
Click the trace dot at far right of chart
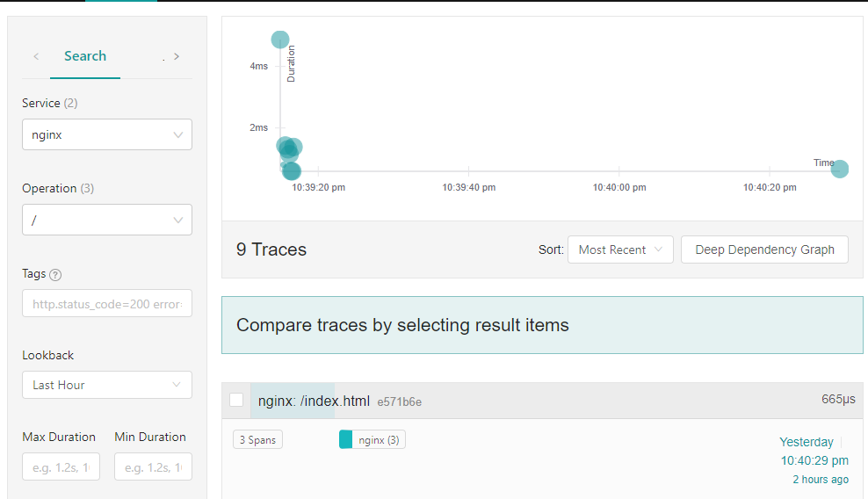[840, 169]
